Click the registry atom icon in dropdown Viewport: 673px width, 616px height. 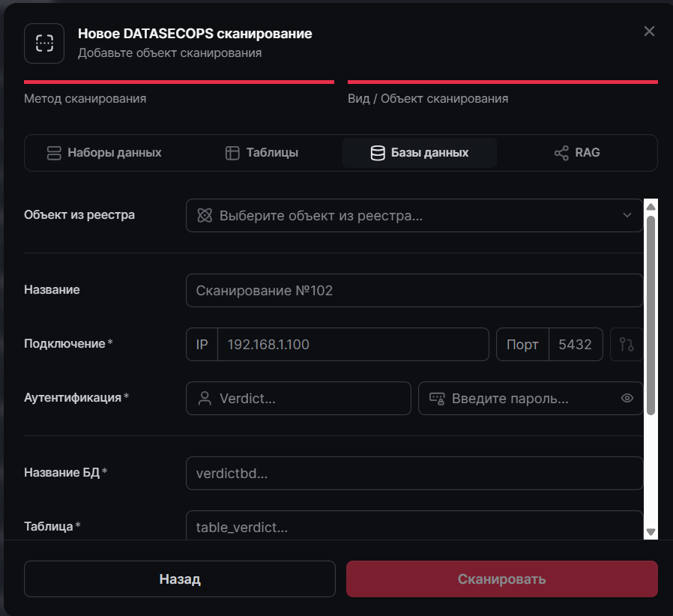tap(205, 216)
